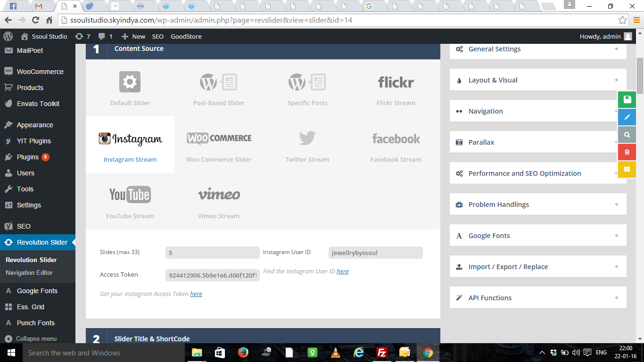
Task: Open the Chrome hamburger menu
Action: click(x=636, y=20)
